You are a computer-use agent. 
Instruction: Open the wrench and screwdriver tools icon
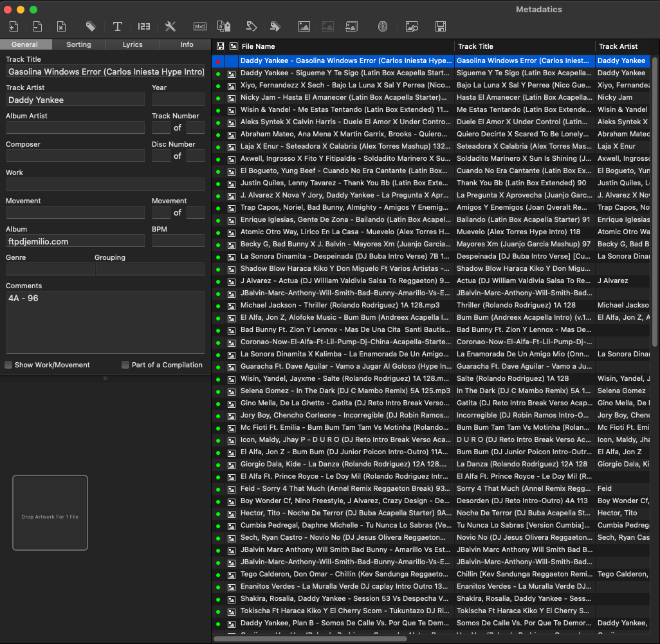[170, 26]
